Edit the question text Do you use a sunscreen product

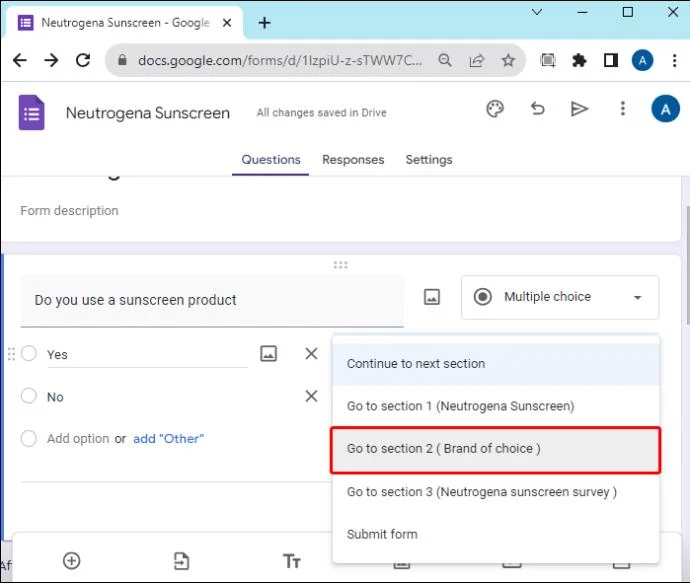(212, 300)
